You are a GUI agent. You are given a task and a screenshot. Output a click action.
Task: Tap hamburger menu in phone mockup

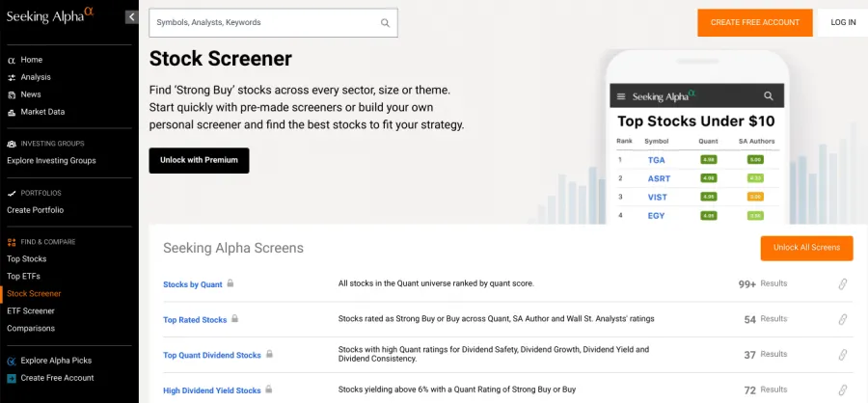(x=621, y=96)
